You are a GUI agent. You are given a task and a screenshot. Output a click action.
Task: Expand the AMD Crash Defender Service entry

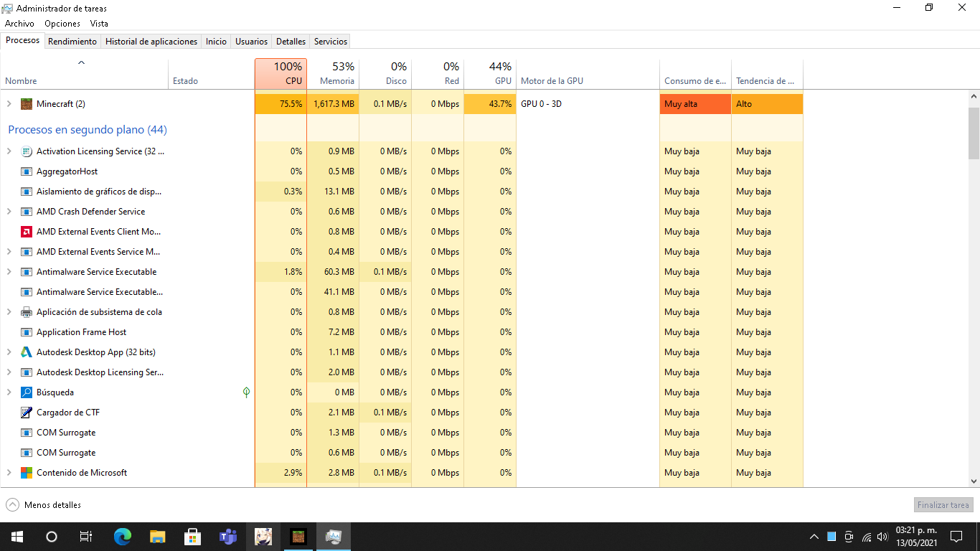(9, 212)
